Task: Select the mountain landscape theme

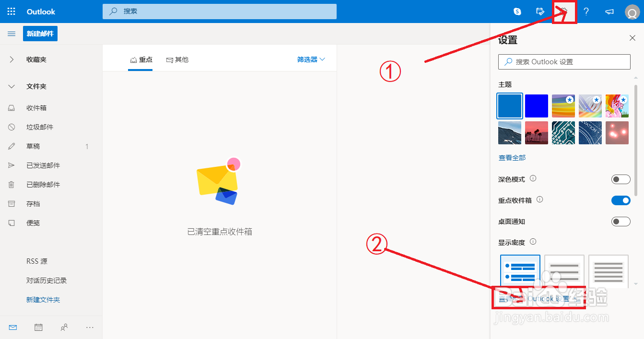Action: click(510, 133)
